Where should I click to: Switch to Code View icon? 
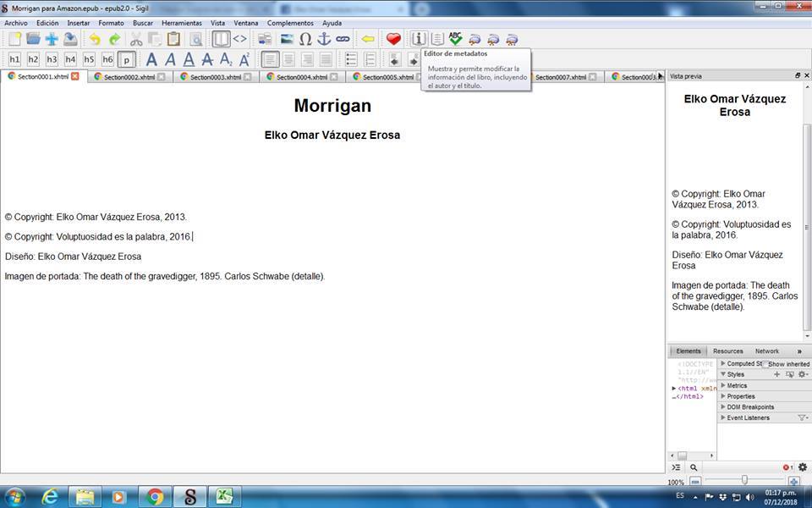[x=240, y=39]
